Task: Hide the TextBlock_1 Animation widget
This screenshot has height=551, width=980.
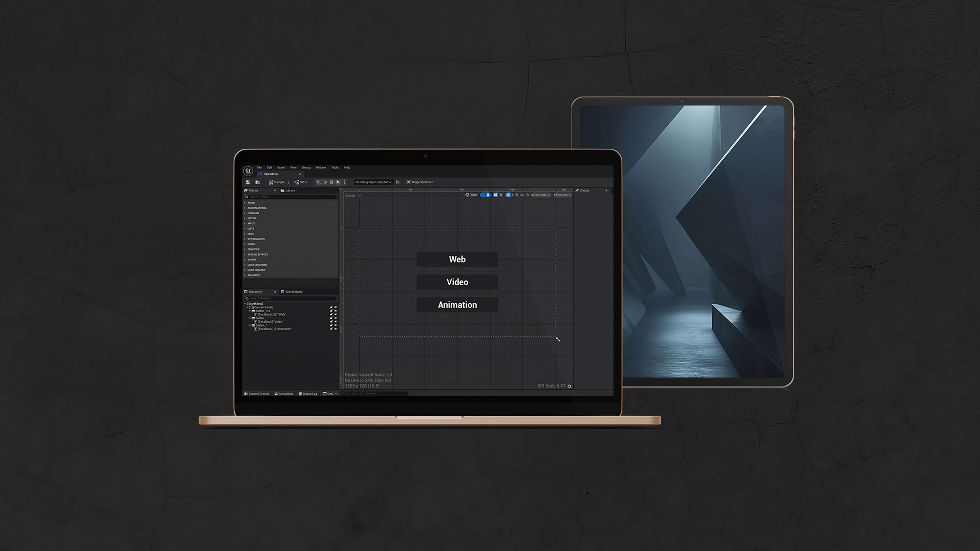Action: (336, 329)
